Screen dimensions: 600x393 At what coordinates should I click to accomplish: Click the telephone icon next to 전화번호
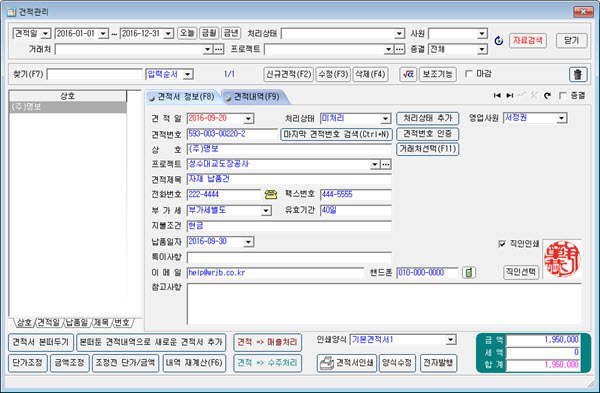tap(271, 194)
